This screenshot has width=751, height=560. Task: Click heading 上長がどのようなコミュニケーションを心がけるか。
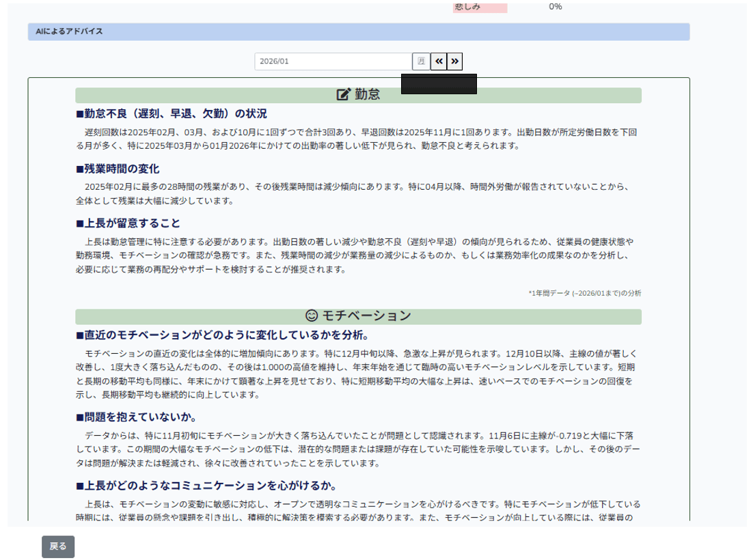[206, 486]
